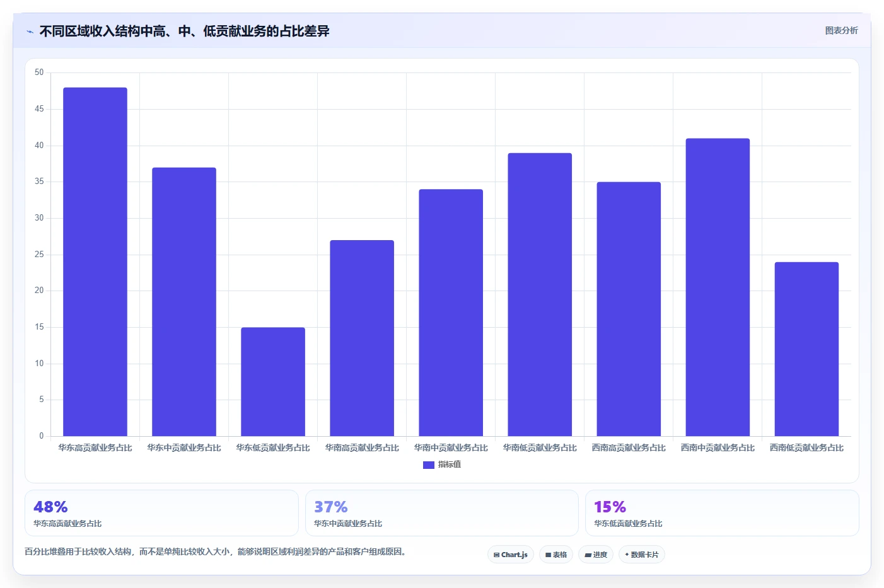The width and height of the screenshot is (884, 588).
Task: Click the y-axis tick label 50
Action: tap(39, 72)
